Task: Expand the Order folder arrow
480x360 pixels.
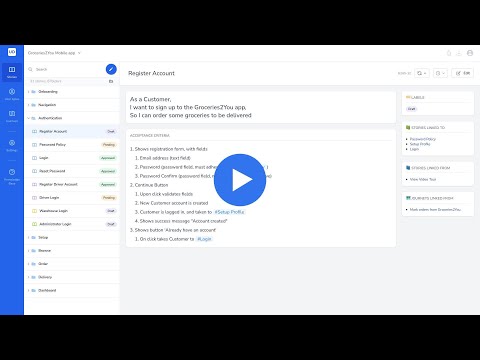Action: pos(28,264)
